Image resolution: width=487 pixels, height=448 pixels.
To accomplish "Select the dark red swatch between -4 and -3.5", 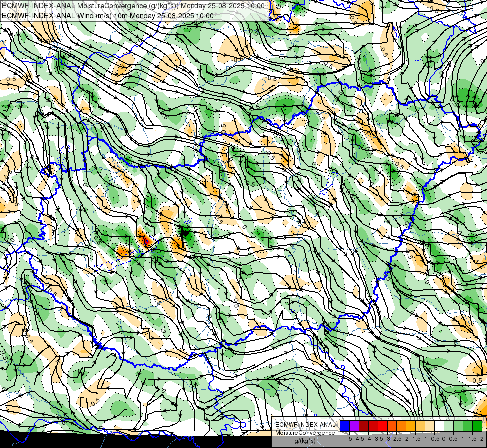I will (373, 426).
